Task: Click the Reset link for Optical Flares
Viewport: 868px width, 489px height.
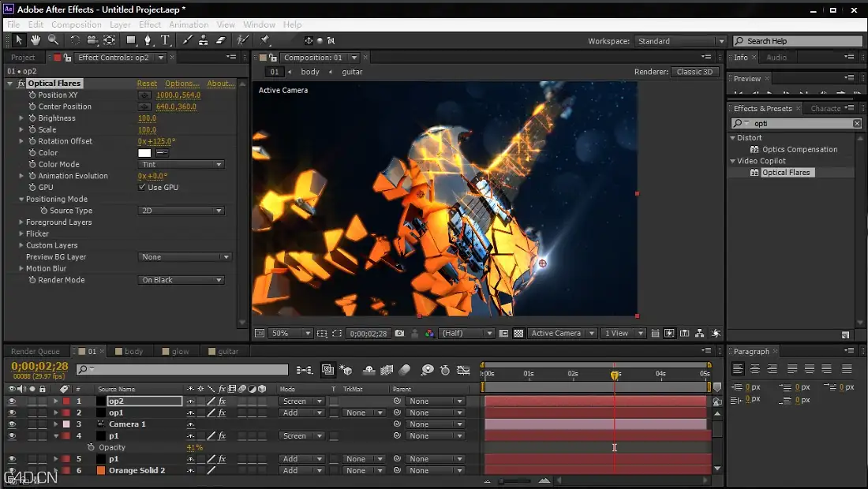Action: tap(147, 84)
